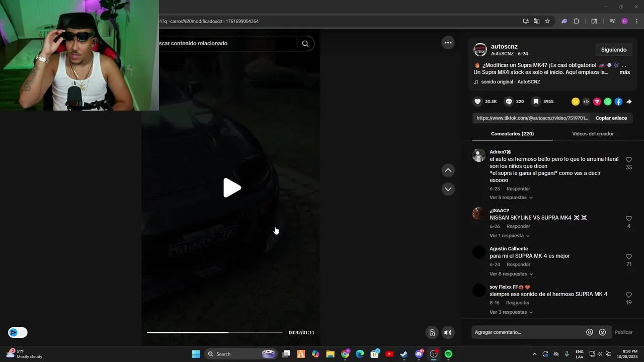Open Chrome extensions puzzle icon
This screenshot has width=644, height=362.
(576, 21)
